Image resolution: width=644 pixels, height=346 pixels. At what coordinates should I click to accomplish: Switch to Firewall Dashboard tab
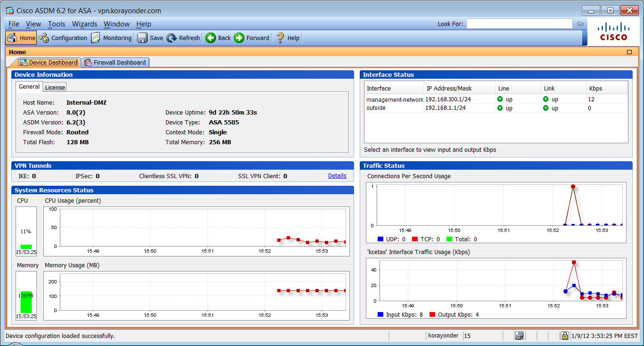[115, 62]
